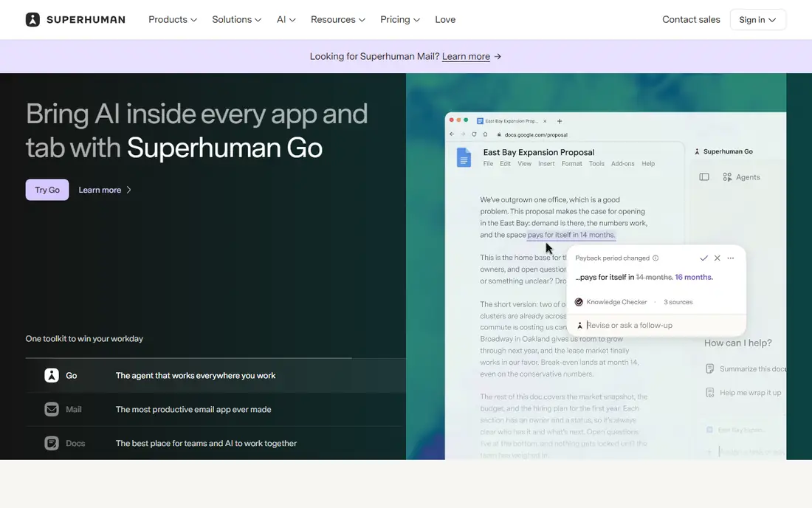Switch to the Docs product tab

click(216, 443)
